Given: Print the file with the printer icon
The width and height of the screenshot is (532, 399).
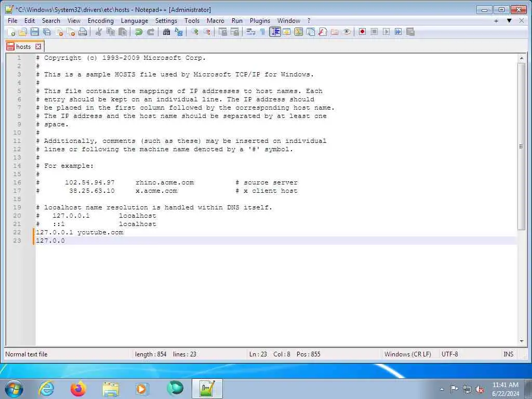Looking at the screenshot, I should click(83, 32).
